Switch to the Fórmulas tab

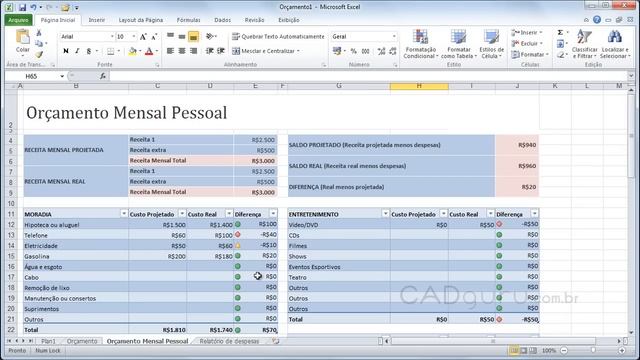189,20
